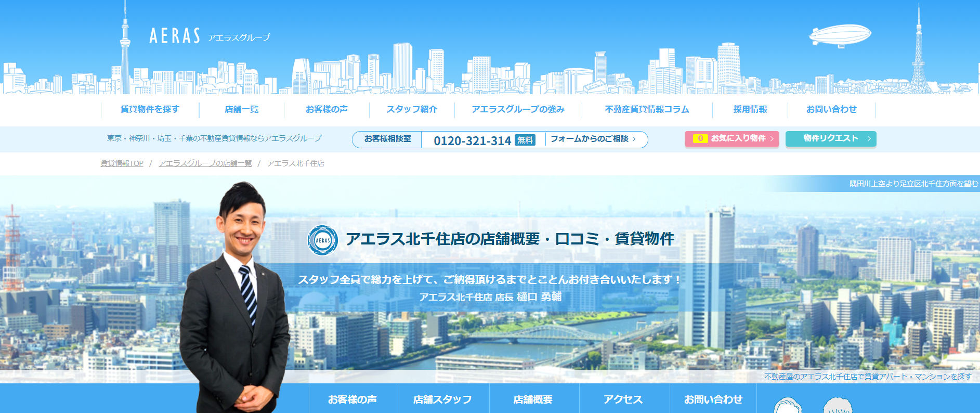Open the 賃貸物件を探す menu
The height and width of the screenshot is (413, 980).
pyautogui.click(x=150, y=109)
